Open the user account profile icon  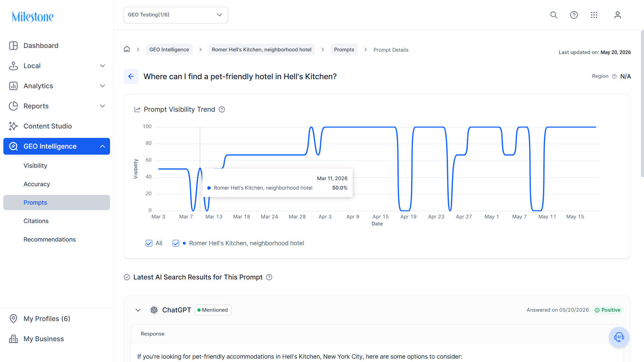617,15
